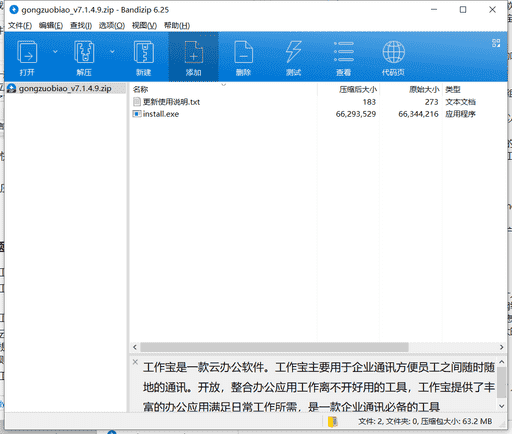Select the 更新使用说明.txt file row

(318, 102)
